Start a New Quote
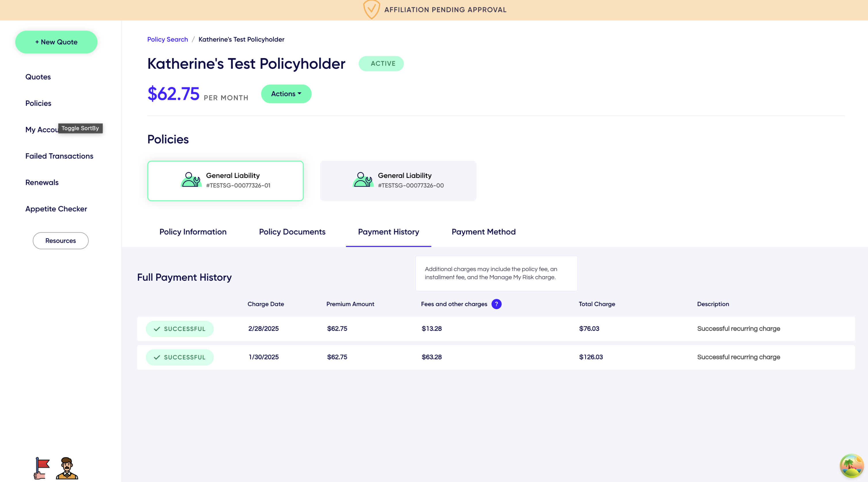The height and width of the screenshot is (482, 868). [x=56, y=42]
